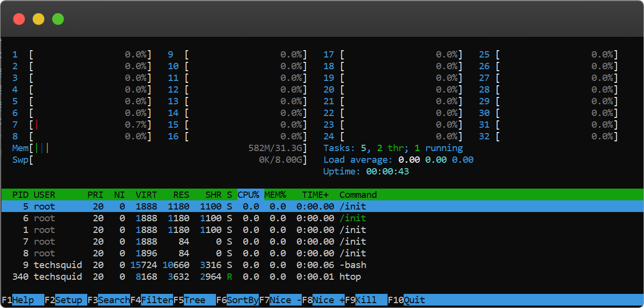The image size is (644, 308).
Task: Sort by the VIRT column header
Action: point(146,195)
